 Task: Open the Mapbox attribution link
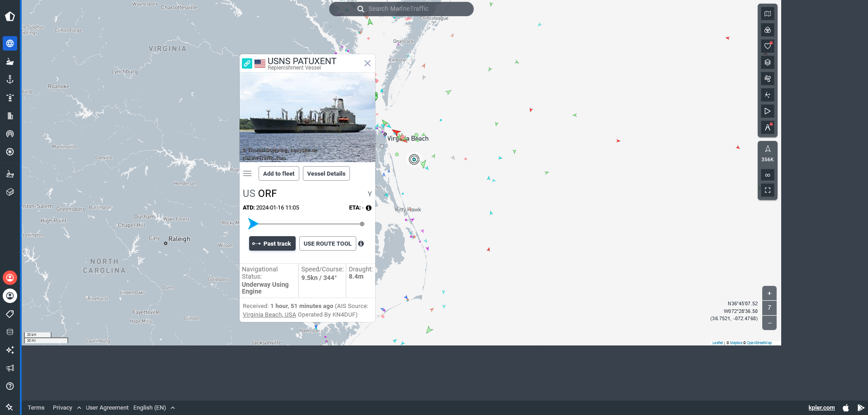tap(736, 343)
